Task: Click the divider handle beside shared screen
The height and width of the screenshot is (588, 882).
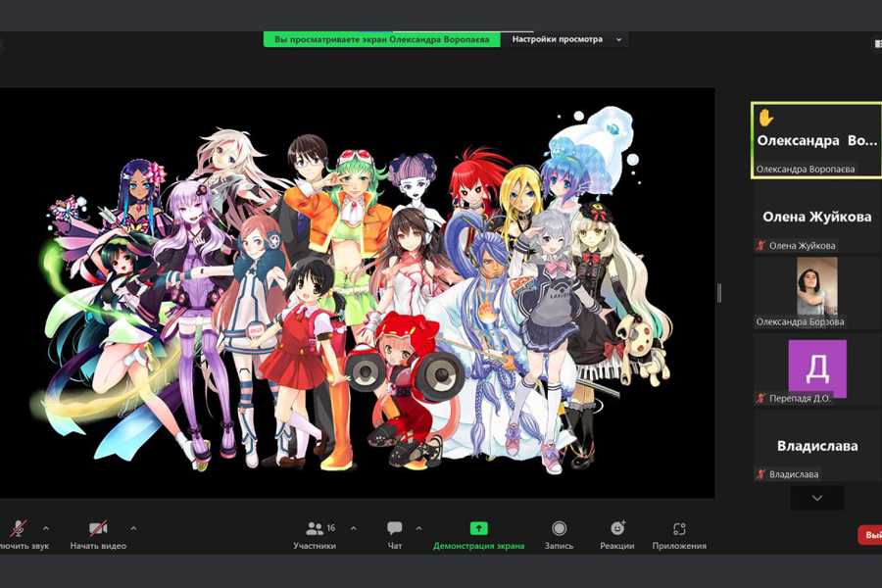Action: [x=719, y=293]
